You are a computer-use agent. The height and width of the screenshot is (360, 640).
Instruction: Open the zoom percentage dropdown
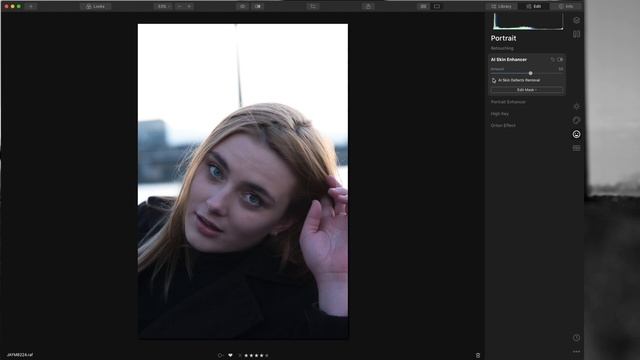163,7
